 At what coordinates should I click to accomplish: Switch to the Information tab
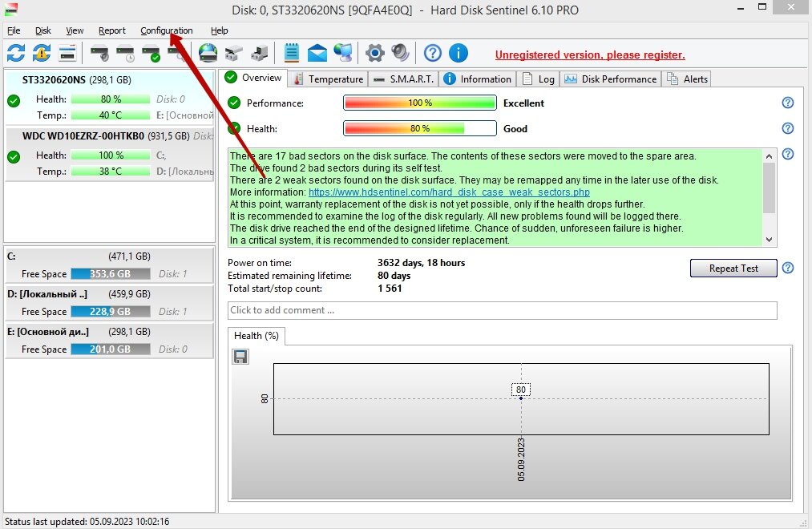point(478,79)
